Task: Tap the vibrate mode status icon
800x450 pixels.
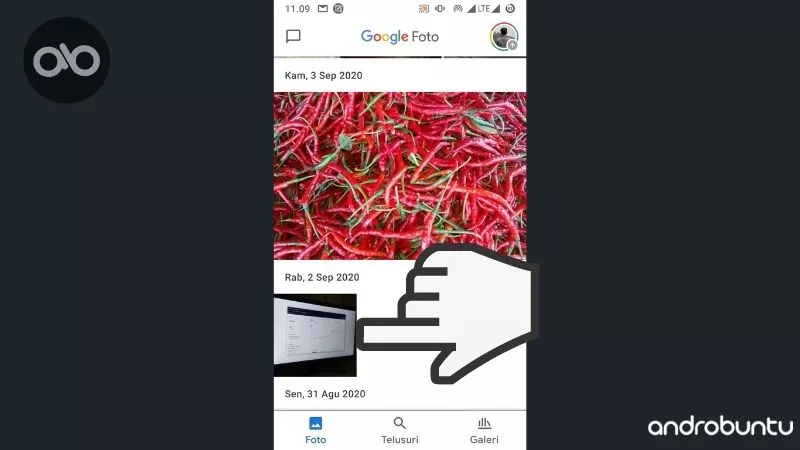Action: [x=440, y=9]
